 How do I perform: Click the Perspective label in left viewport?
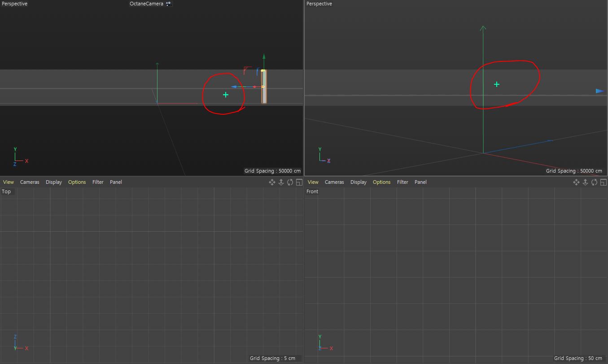[x=15, y=4]
